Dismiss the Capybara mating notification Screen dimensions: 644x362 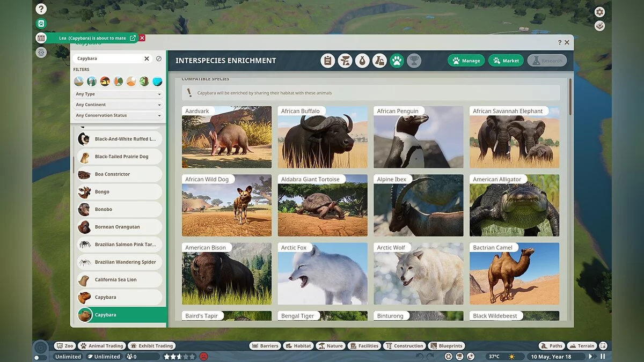click(x=142, y=38)
